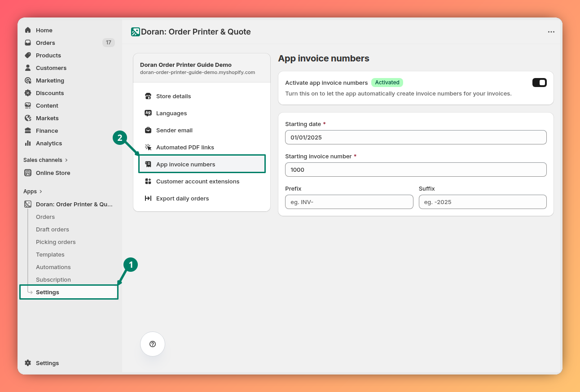Open the help question mark button

(153, 344)
